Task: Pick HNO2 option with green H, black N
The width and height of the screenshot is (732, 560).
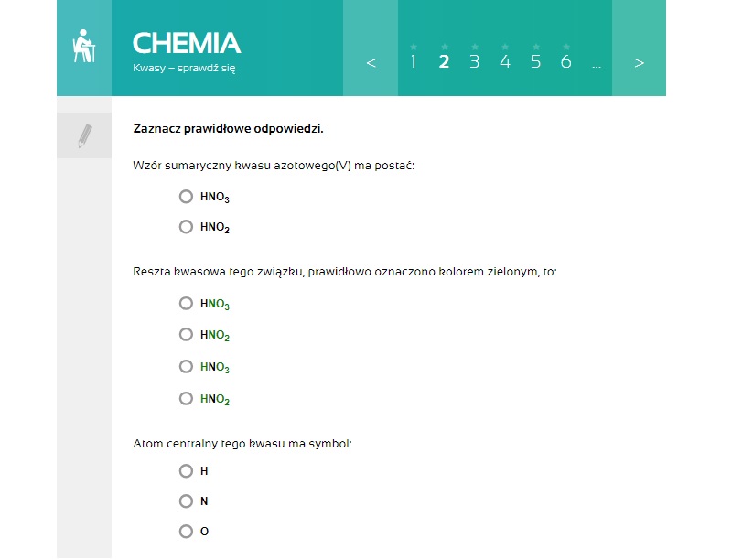Action: [187, 399]
